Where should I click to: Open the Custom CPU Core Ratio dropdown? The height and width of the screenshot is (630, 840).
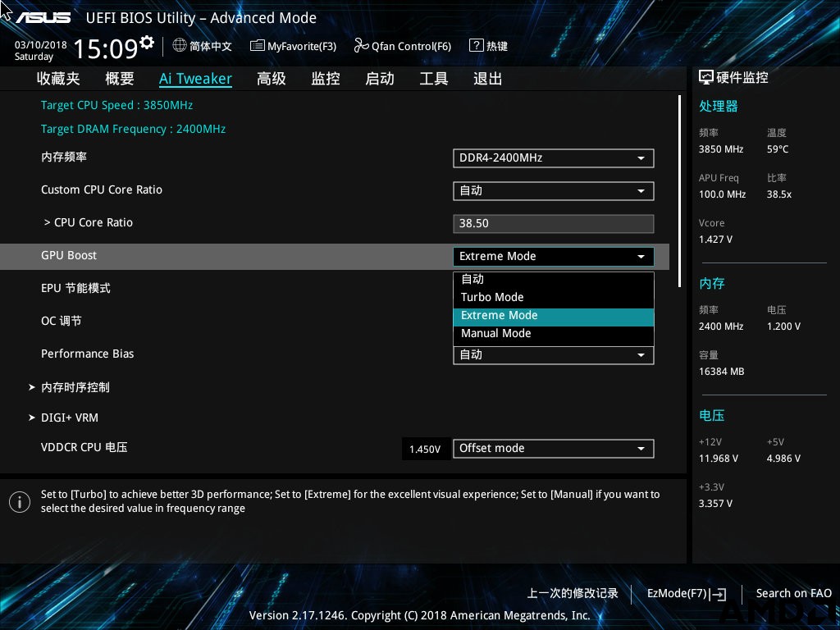(x=554, y=190)
